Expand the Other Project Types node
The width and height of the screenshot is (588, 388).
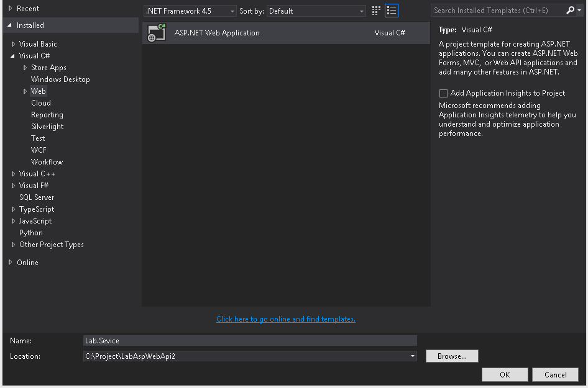click(13, 245)
